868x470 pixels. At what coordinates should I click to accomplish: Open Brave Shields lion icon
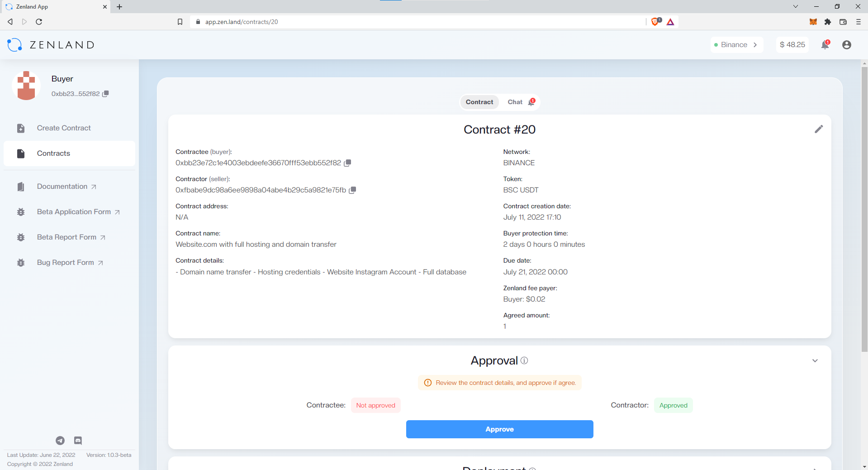655,22
